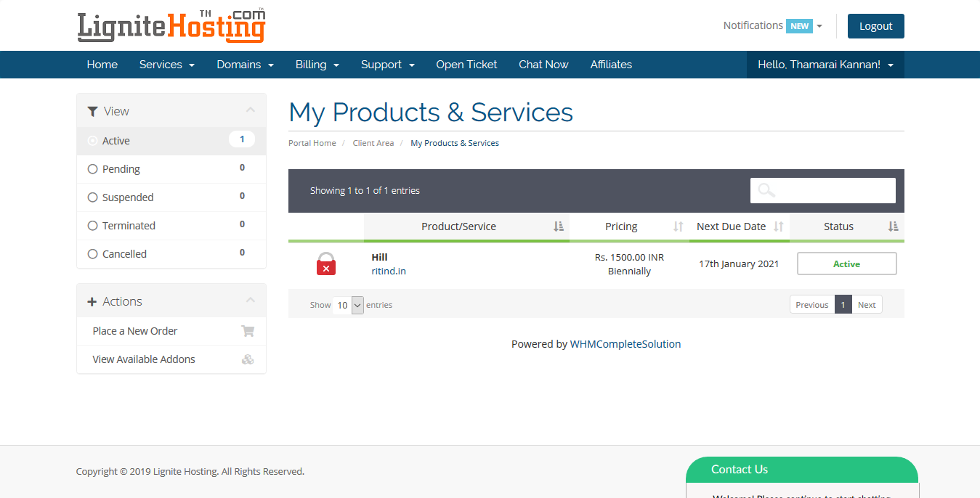Click Place a New Order
Viewport: 980px width, 498px height.
(x=171, y=331)
